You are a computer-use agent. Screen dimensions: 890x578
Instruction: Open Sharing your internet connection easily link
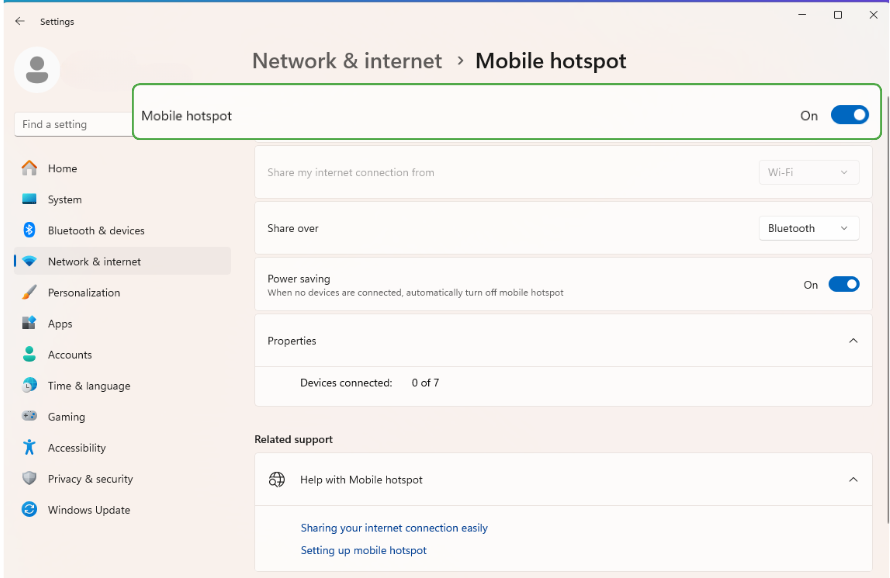tap(394, 528)
